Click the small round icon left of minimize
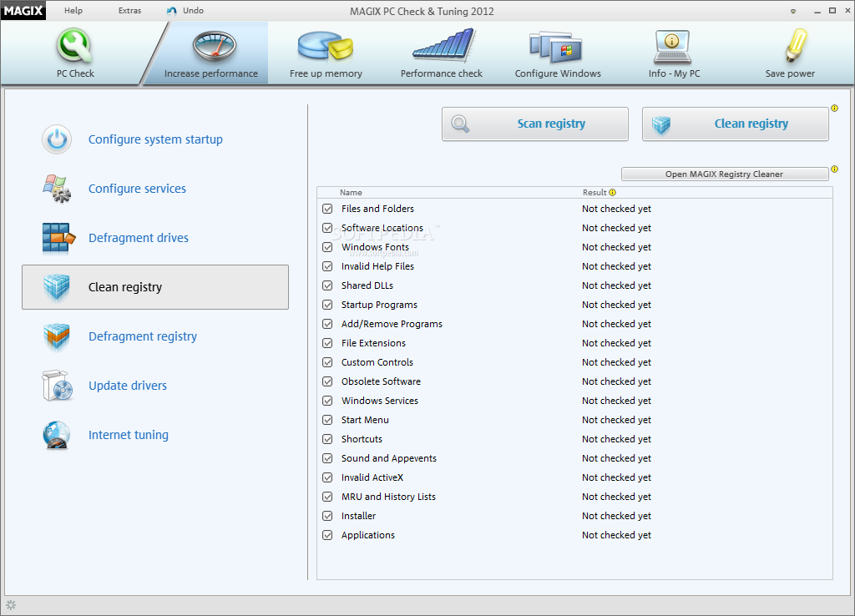855x616 pixels. tap(793, 11)
